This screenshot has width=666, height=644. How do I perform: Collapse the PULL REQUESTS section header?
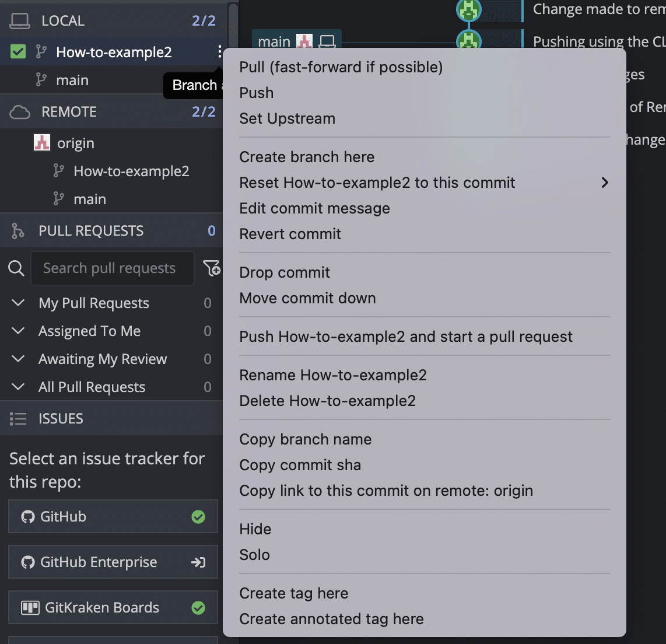click(x=111, y=230)
